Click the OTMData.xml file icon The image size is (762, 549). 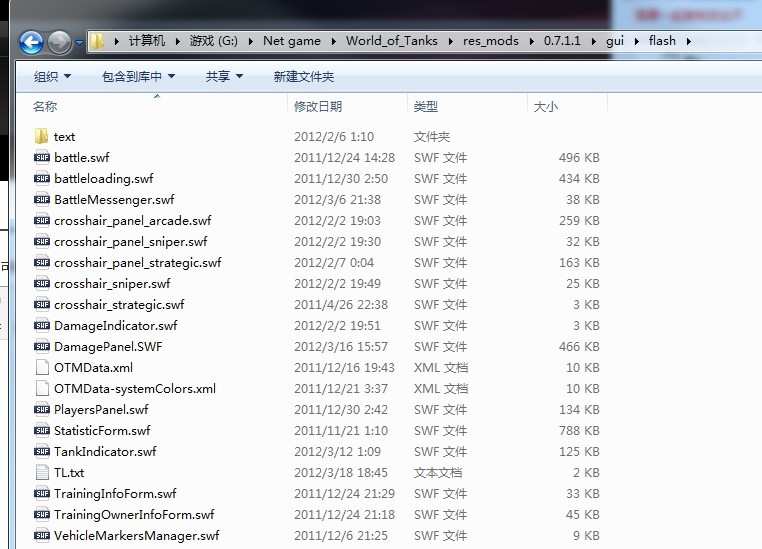click(41, 367)
